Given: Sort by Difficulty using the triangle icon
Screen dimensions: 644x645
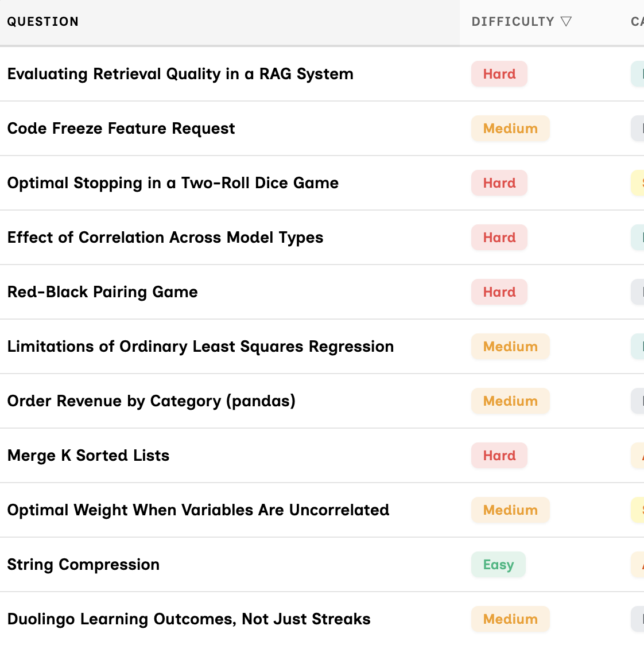Looking at the screenshot, I should pos(566,22).
